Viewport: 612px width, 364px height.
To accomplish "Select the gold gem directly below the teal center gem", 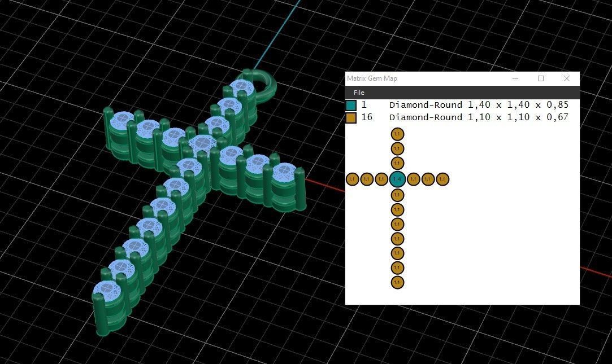I will 397,195.
